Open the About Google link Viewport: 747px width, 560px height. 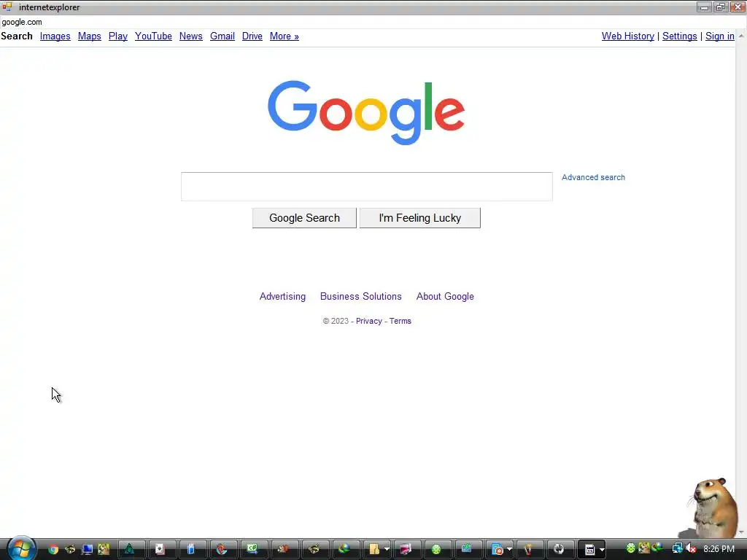point(445,296)
